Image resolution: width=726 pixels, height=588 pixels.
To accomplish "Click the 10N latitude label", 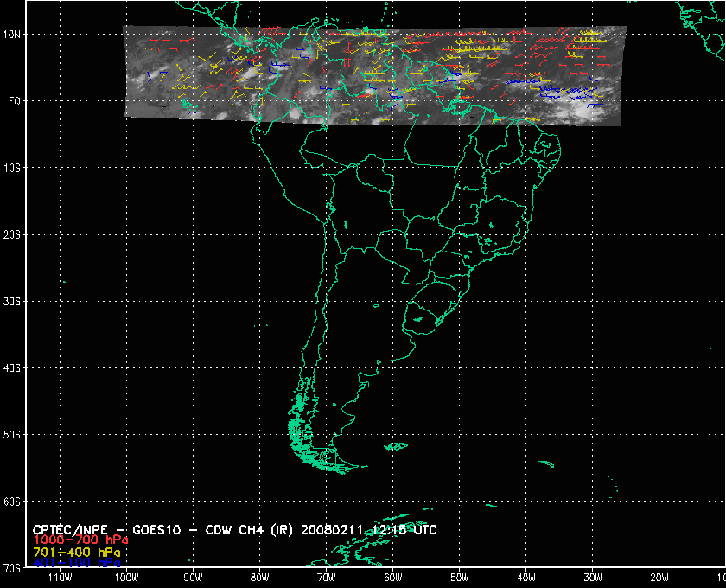I will pyautogui.click(x=12, y=35).
